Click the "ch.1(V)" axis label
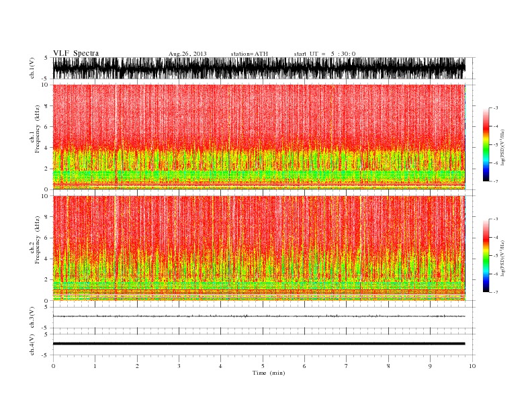 (32, 68)
